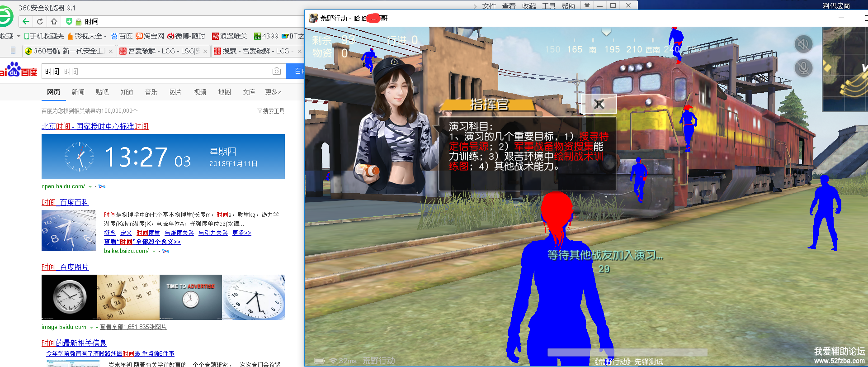Expand the baike.baidu.com result dropdown arrow
The width and height of the screenshot is (868, 367).
154,251
